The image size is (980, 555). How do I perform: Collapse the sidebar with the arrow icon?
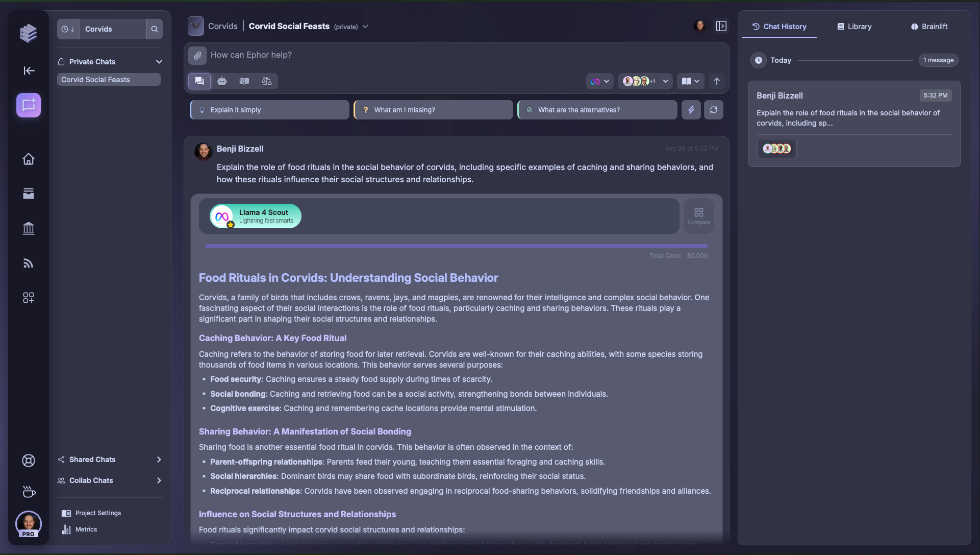pos(29,71)
